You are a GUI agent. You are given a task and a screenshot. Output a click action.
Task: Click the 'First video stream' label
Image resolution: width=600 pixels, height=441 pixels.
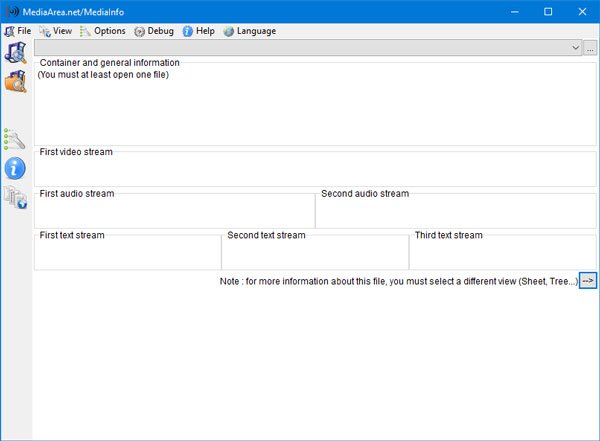[76, 152]
